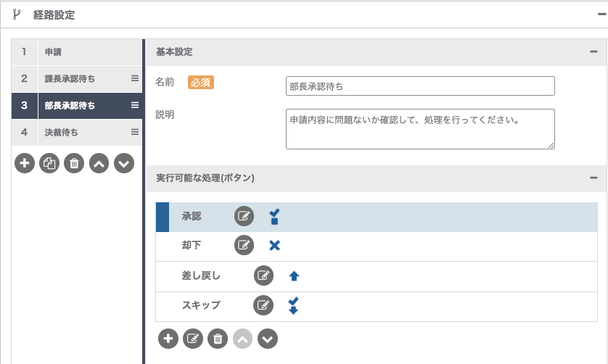
Task: Click the add step plus icon below the route list
Action: click(25, 163)
